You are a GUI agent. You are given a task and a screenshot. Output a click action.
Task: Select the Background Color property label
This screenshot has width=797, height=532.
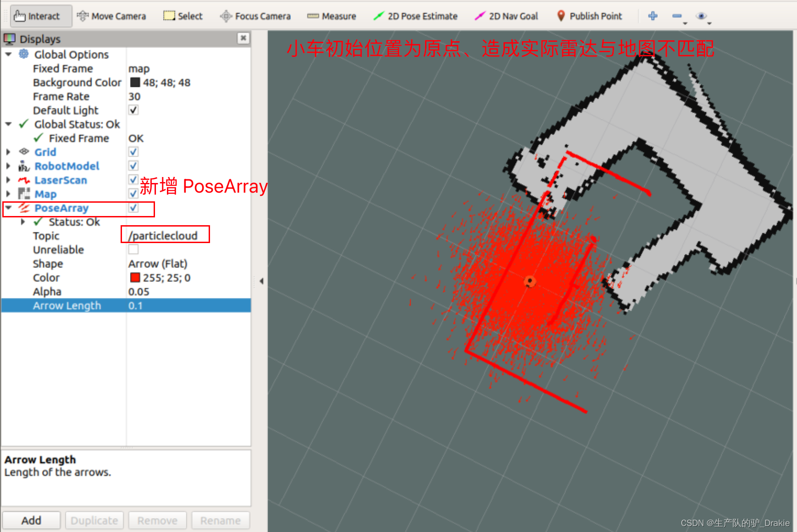(77, 83)
